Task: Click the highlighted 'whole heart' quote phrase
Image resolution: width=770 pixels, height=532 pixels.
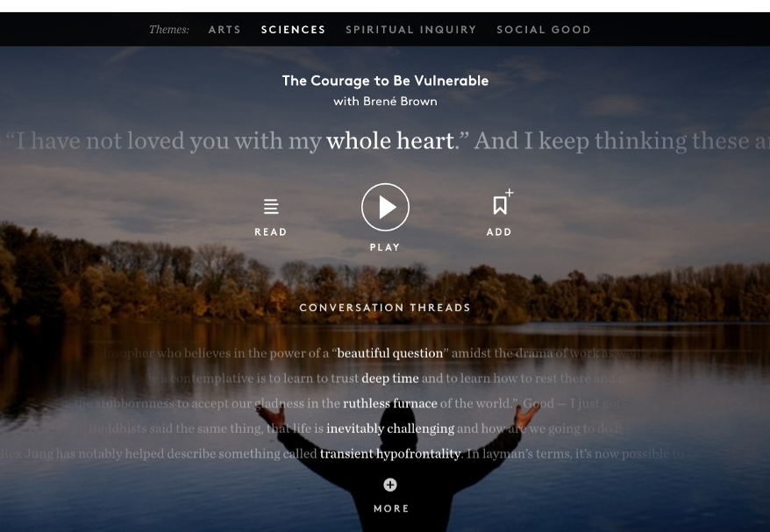Action: tap(390, 141)
